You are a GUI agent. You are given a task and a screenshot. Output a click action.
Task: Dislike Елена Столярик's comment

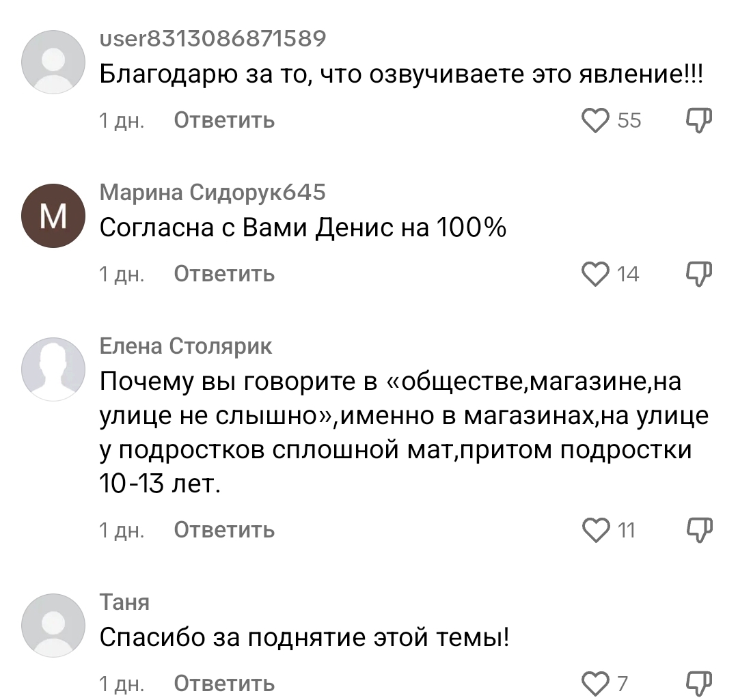point(698,529)
